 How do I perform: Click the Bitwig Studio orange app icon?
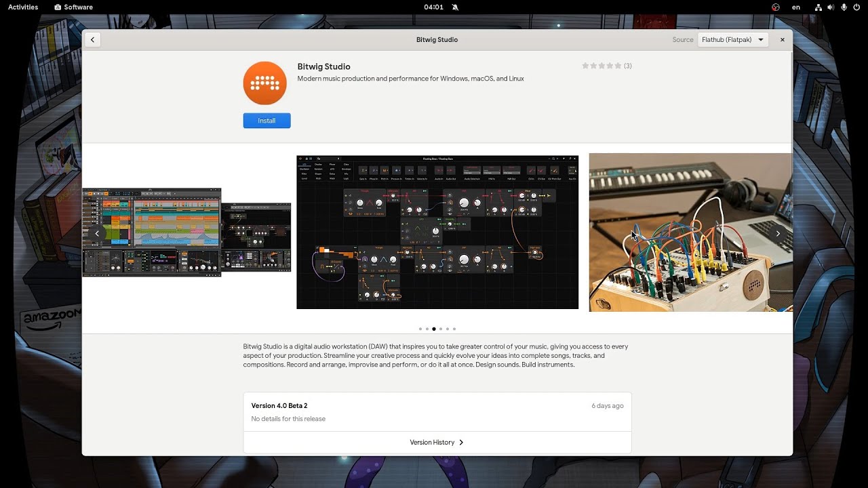point(265,83)
